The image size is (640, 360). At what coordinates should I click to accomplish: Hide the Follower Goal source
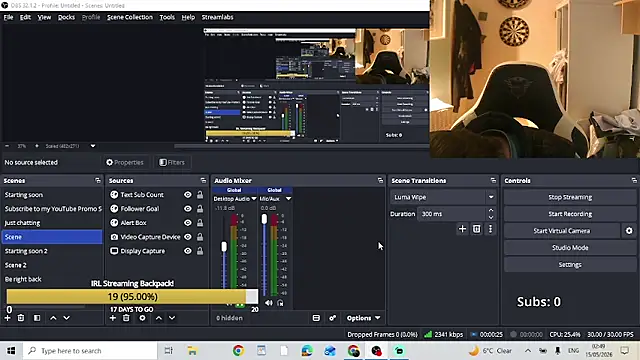[x=188, y=209]
